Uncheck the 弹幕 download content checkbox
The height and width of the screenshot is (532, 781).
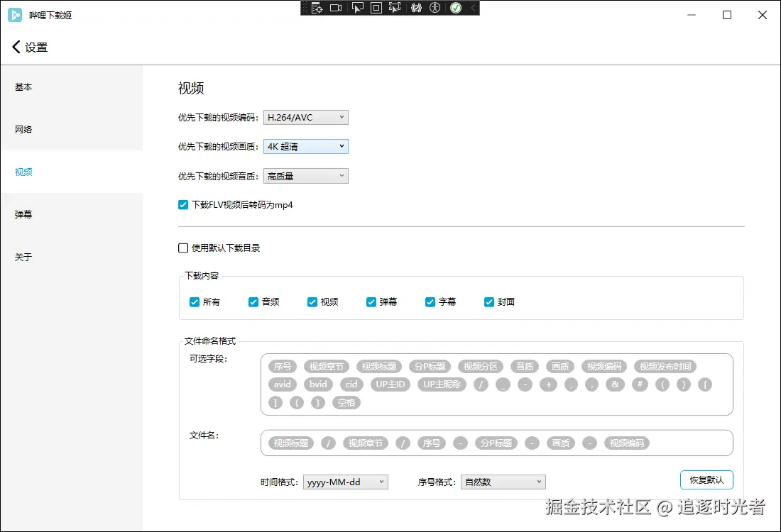[371, 302]
